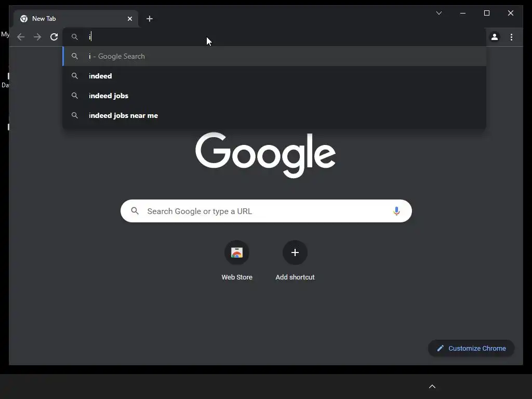This screenshot has width=532, height=399.
Task: Click the address bar input field
Action: (x=274, y=37)
